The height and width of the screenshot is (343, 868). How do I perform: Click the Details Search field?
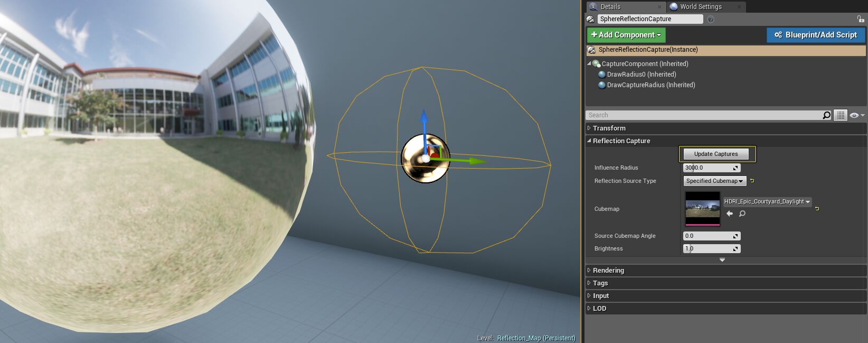(709, 115)
